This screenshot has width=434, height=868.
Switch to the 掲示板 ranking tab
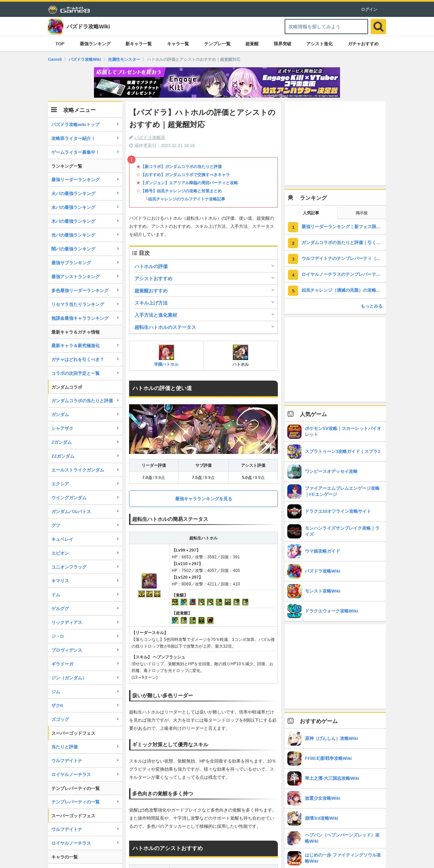click(x=362, y=213)
